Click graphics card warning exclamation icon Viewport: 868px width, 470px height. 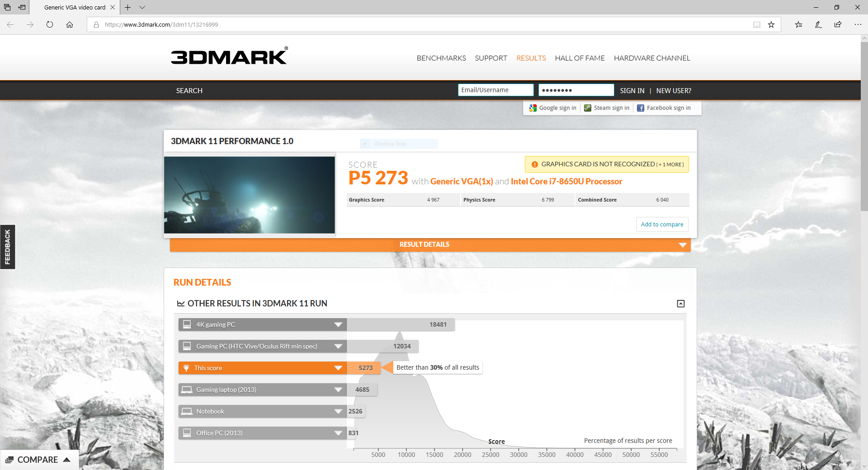point(535,164)
